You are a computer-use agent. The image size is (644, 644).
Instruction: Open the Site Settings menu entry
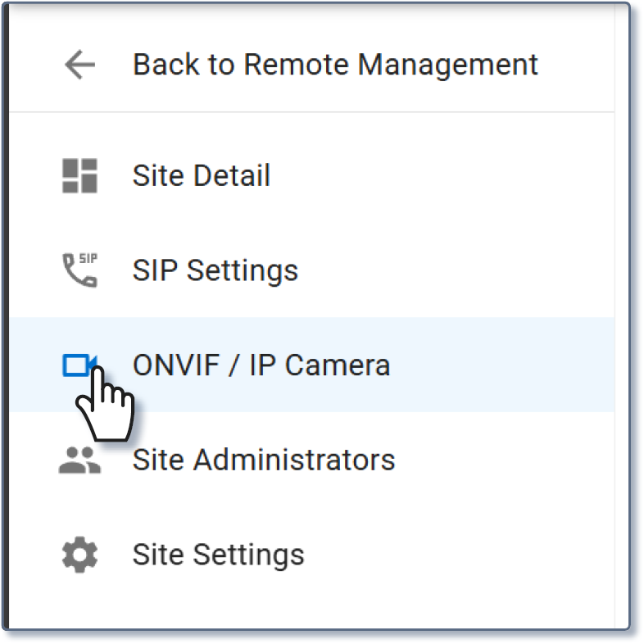218,555
